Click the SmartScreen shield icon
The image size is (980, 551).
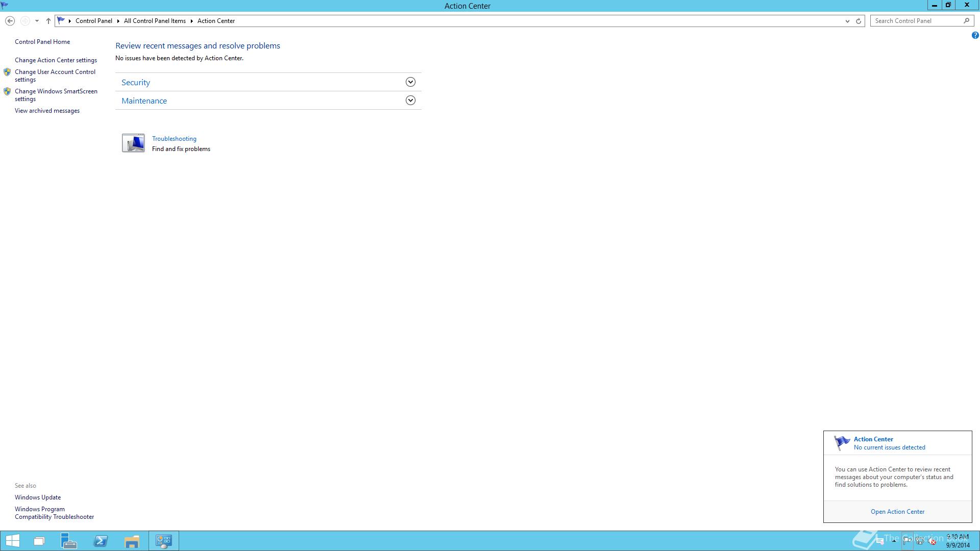7,91
